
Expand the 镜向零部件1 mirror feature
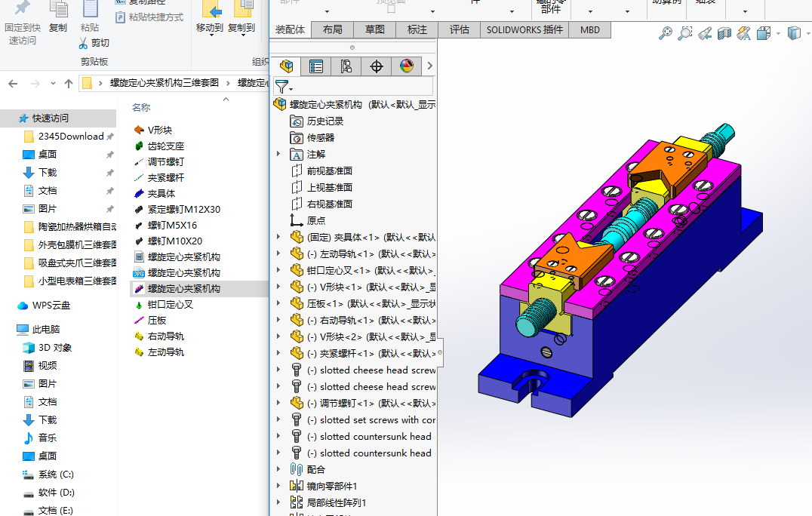[278, 486]
